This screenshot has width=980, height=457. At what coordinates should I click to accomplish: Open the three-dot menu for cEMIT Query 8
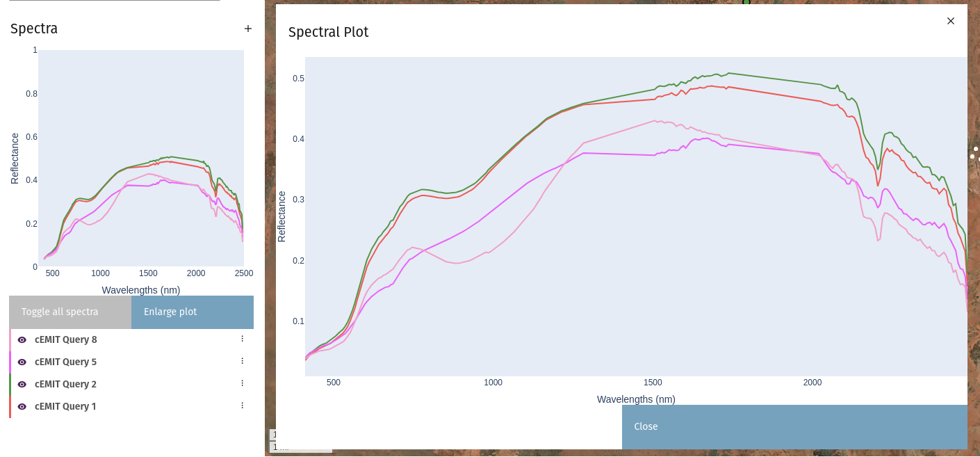pyautogui.click(x=242, y=339)
